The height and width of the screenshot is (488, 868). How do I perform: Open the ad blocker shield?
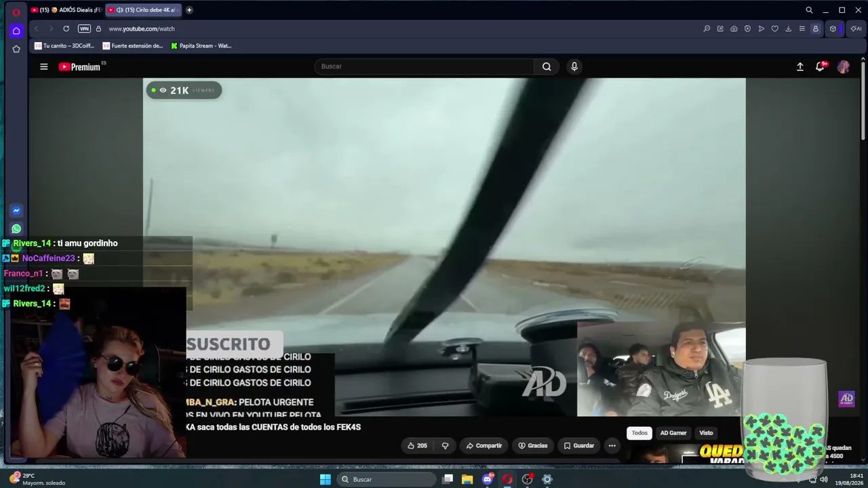(x=747, y=28)
